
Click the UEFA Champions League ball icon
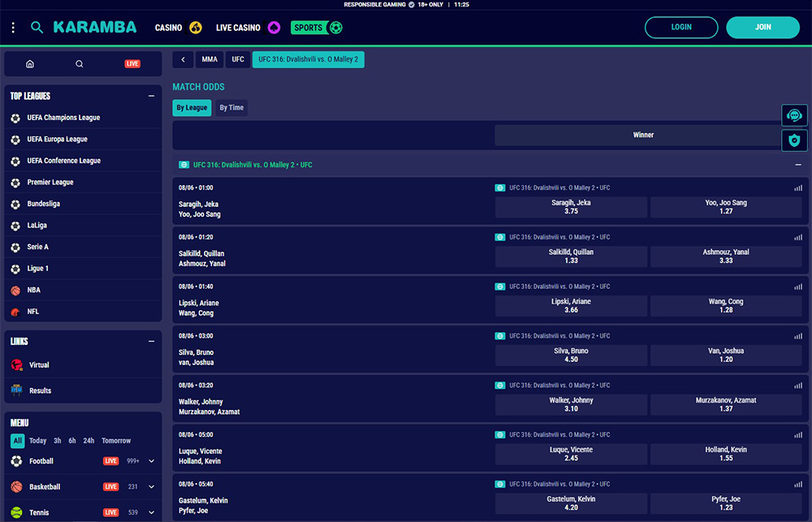pyautogui.click(x=15, y=118)
